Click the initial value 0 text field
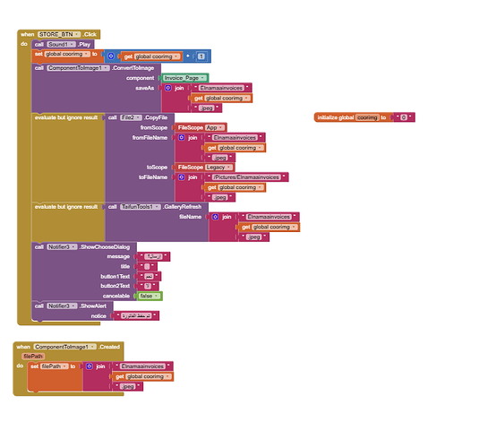Image resolution: width=496 pixels, height=448 pixels. coord(404,117)
